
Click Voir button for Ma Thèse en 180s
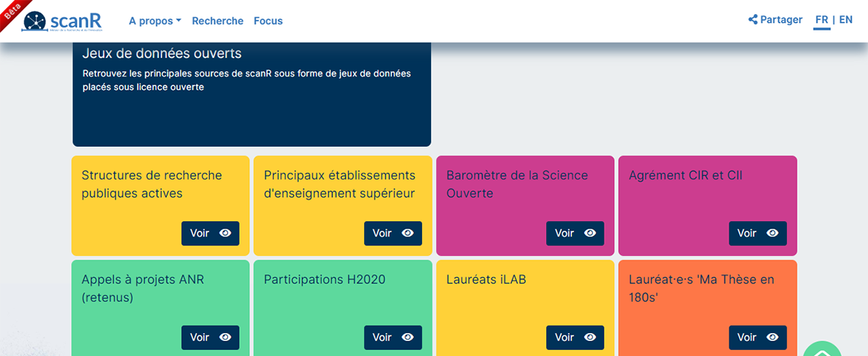click(758, 337)
